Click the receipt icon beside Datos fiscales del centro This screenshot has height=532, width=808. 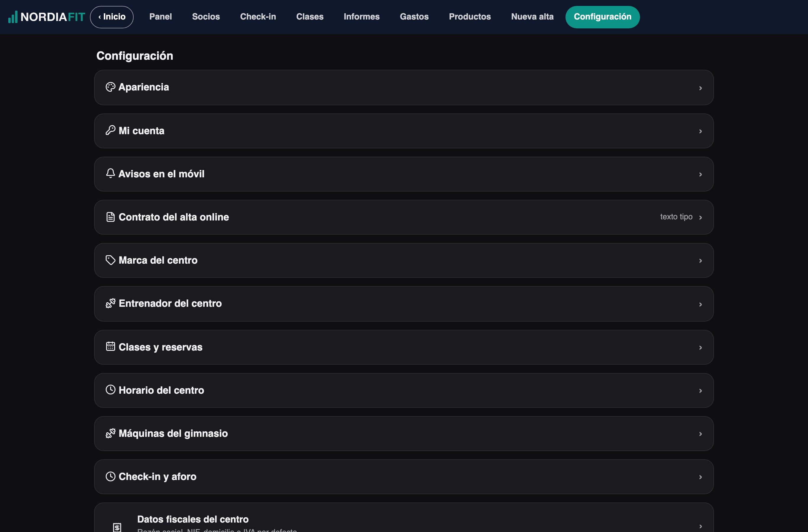117,527
